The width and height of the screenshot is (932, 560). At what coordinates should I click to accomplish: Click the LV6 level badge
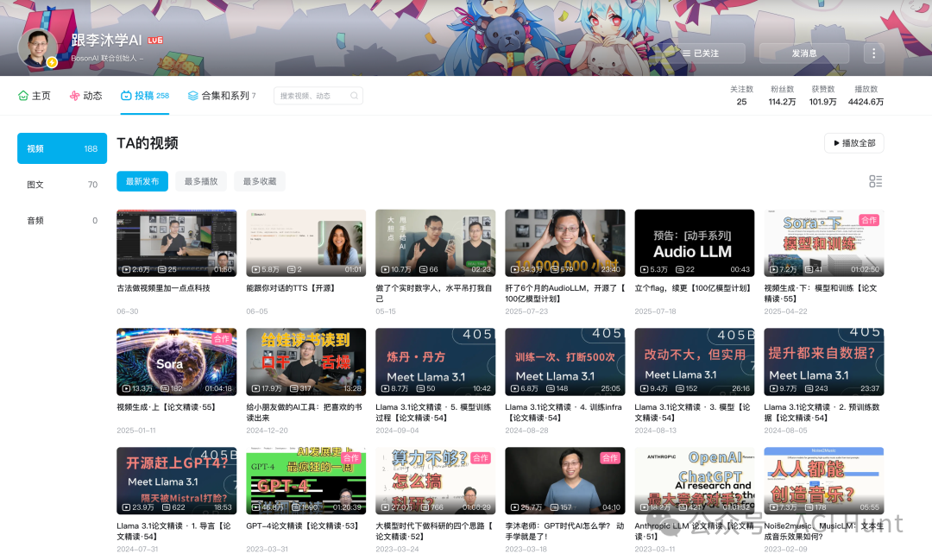click(155, 41)
